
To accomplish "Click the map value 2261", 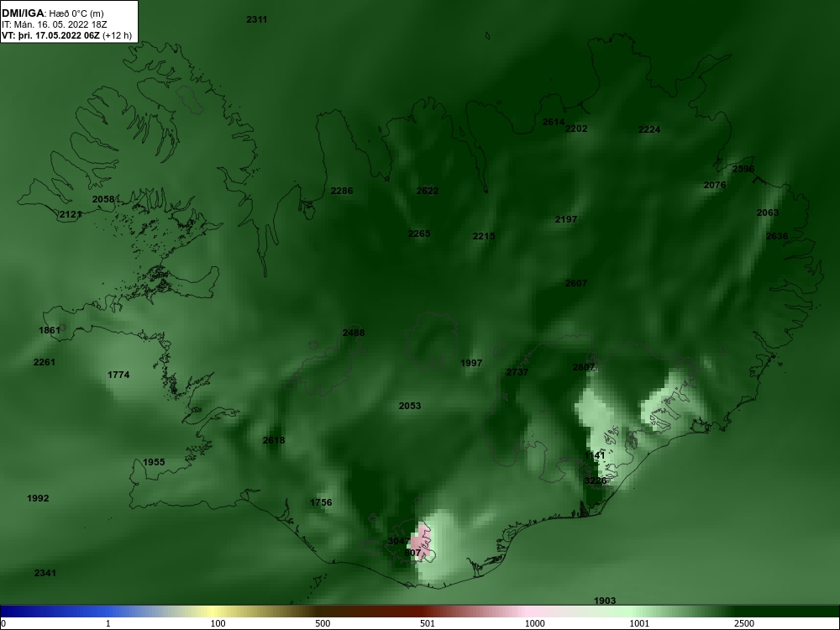I will click(45, 363).
